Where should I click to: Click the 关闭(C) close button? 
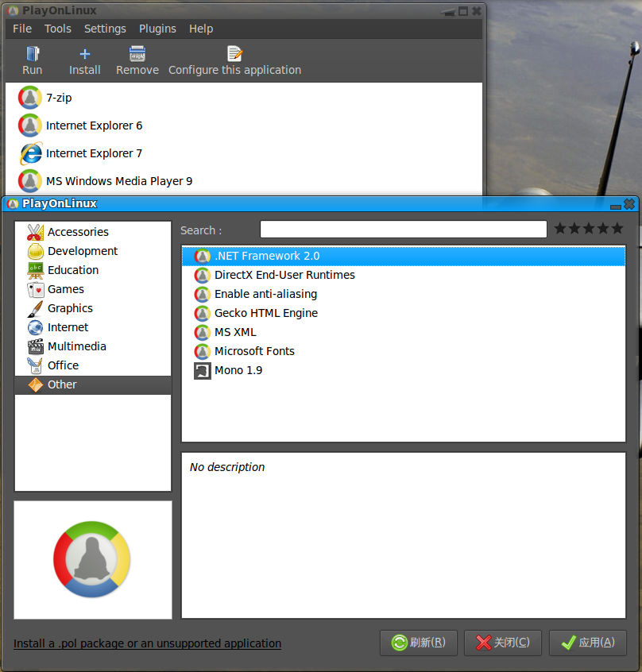(503, 643)
